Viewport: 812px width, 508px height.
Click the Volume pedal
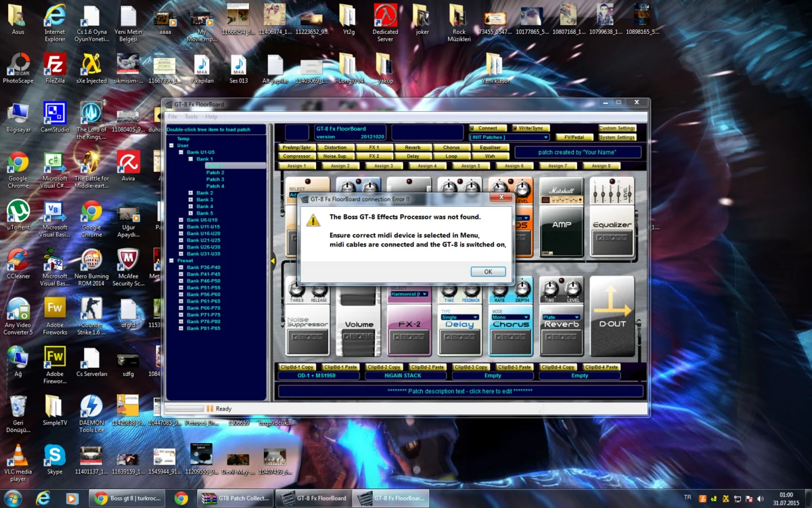[358, 325]
